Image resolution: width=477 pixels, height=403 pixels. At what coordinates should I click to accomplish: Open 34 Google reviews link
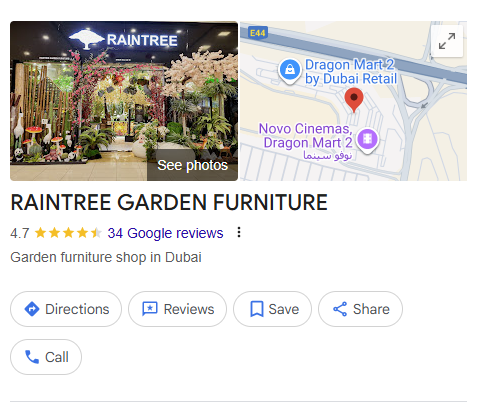pos(165,233)
